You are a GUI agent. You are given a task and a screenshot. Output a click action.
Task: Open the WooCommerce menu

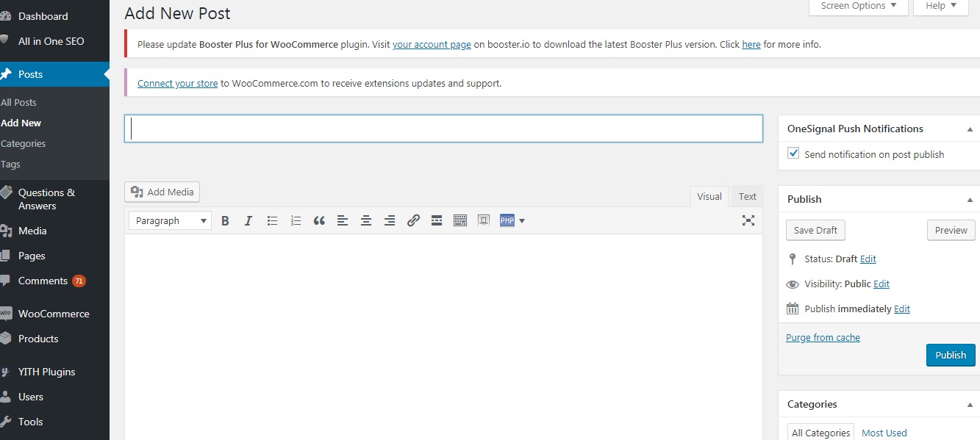point(54,314)
